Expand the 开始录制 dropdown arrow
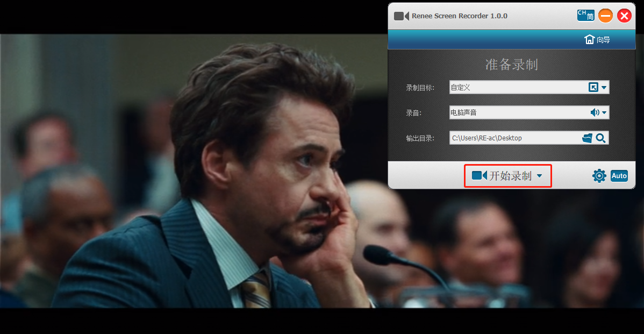This screenshot has height=334, width=644. click(539, 176)
